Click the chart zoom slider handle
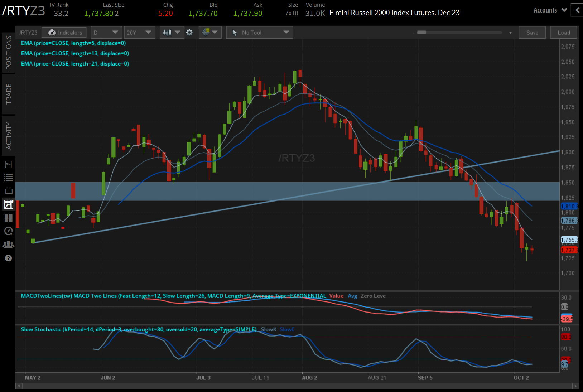The height and width of the screenshot is (392, 583). coord(422,33)
